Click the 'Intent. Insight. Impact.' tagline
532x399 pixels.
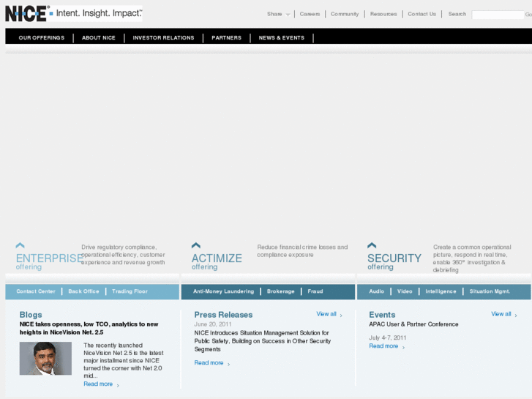[x=99, y=13]
